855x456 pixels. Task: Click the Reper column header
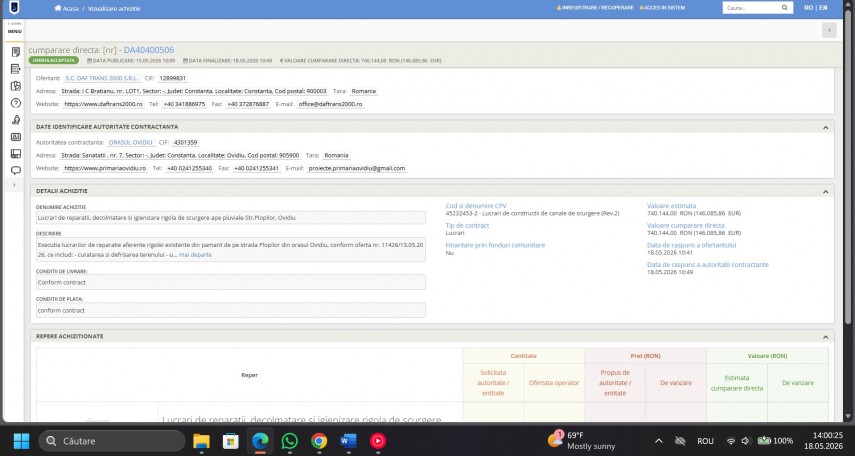(x=249, y=375)
